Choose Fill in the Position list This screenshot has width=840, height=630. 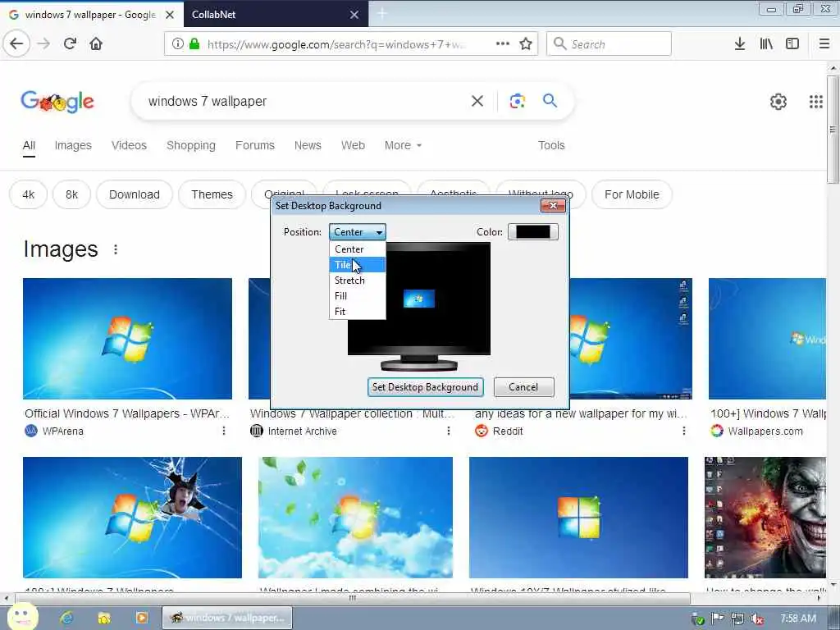358,295
